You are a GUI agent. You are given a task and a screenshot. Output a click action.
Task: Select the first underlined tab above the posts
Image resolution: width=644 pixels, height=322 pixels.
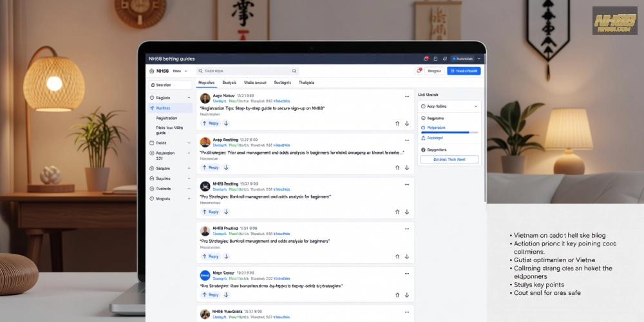206,82
